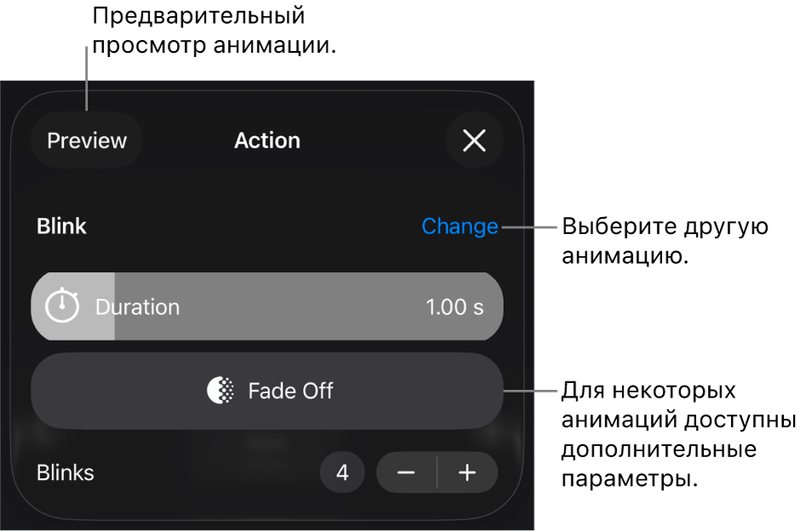Image resolution: width=806 pixels, height=532 pixels.
Task: Click the Action panel title
Action: (x=267, y=140)
